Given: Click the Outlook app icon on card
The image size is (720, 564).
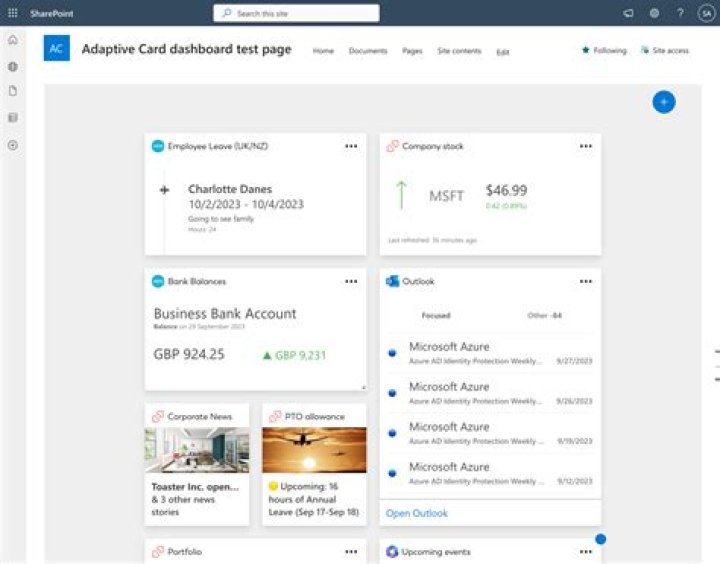Looking at the screenshot, I should 392,281.
